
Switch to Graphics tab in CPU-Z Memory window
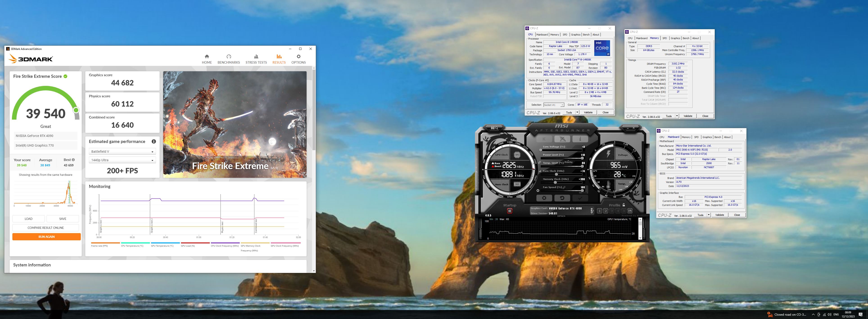point(675,38)
